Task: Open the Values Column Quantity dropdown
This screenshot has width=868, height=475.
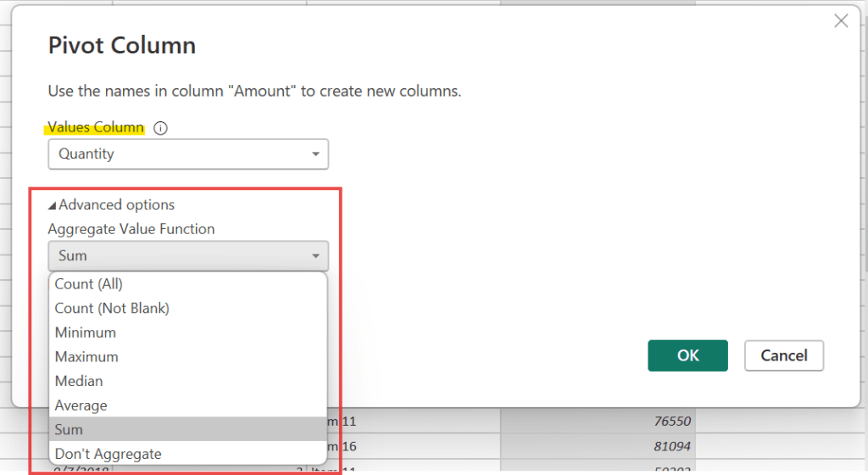Action: 188,154
